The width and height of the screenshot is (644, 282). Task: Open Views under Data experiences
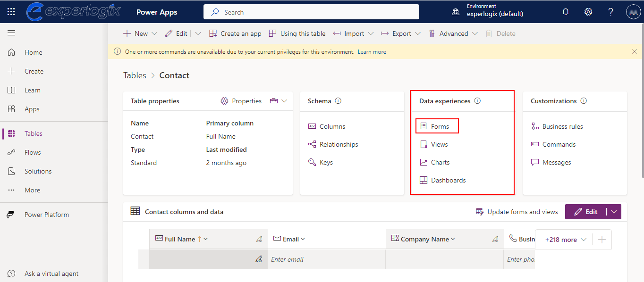coord(433,144)
